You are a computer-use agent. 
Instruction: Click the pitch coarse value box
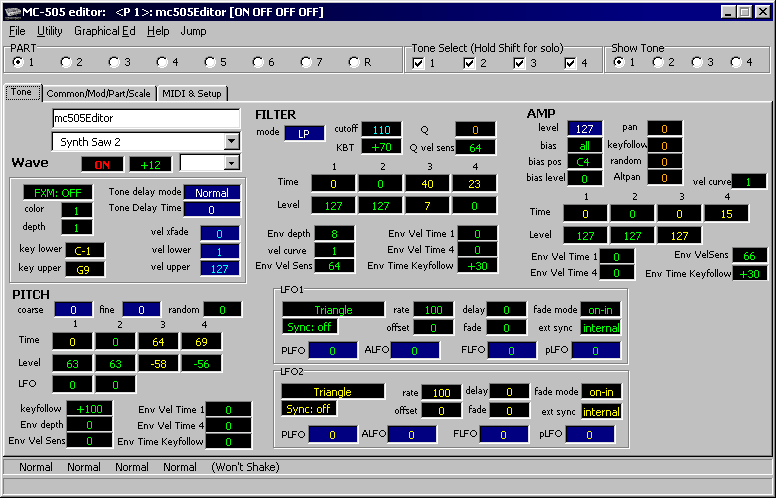click(73, 310)
